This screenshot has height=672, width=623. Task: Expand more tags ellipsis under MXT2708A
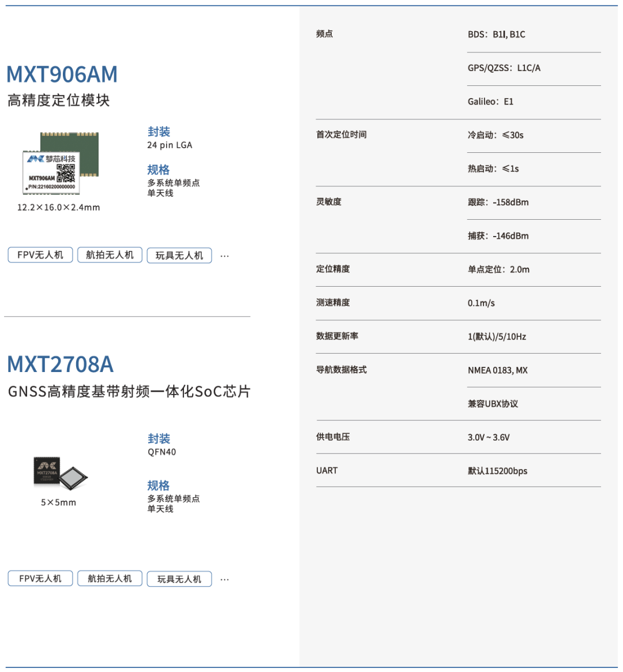pyautogui.click(x=224, y=580)
